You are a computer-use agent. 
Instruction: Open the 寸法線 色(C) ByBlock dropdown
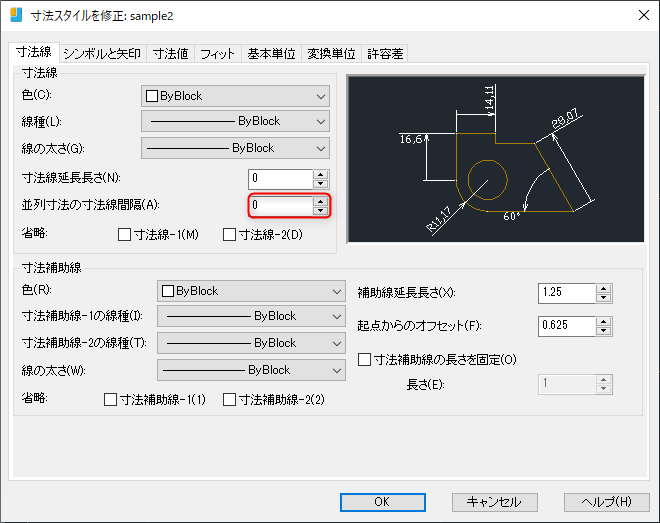(235, 96)
